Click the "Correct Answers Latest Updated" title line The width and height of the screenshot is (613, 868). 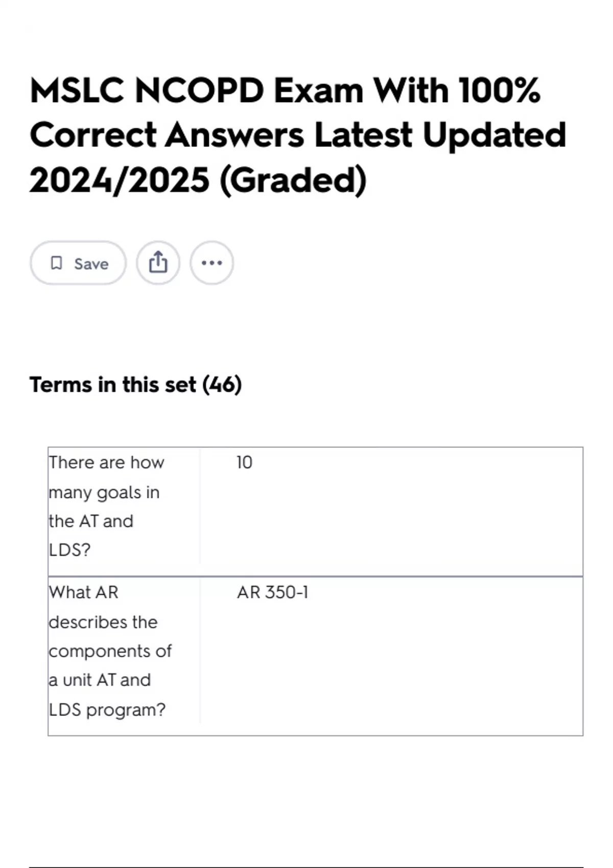coord(298,135)
